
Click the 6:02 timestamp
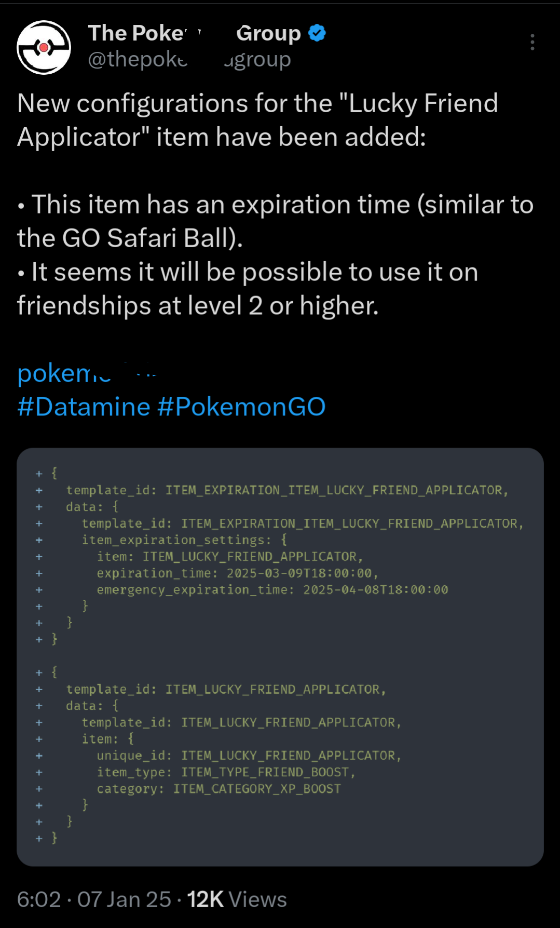(x=39, y=899)
